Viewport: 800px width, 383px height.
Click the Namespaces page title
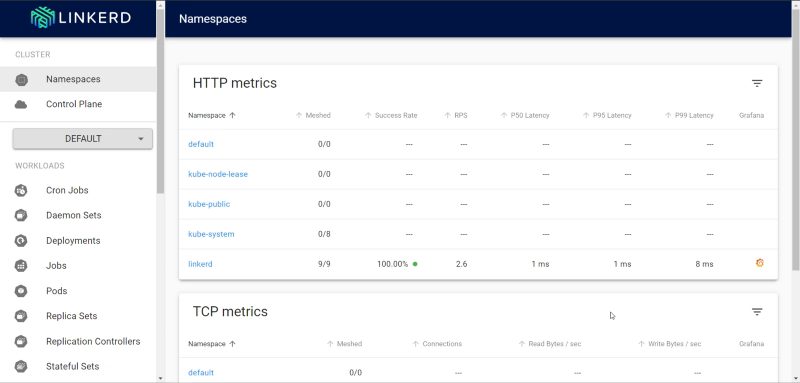213,19
